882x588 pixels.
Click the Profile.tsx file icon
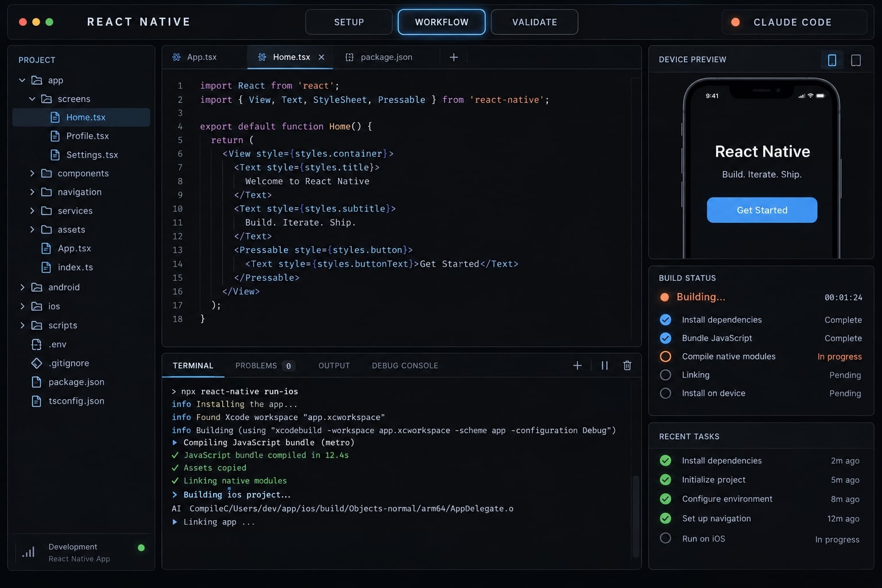pos(55,136)
